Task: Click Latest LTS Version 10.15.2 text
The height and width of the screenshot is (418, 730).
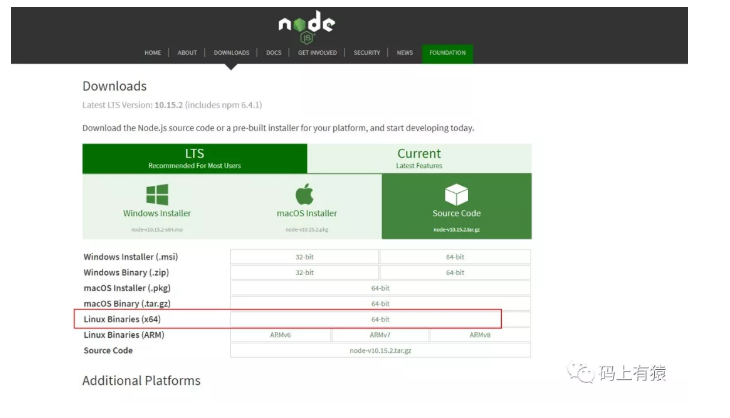Action: (172, 105)
